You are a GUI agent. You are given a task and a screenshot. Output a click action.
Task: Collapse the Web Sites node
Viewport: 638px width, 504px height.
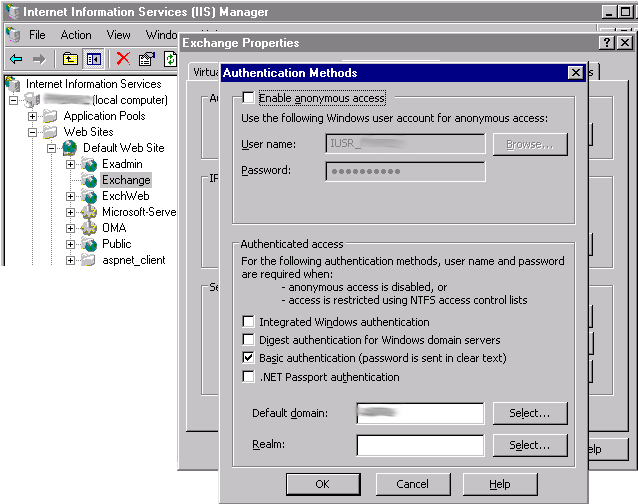point(33,132)
